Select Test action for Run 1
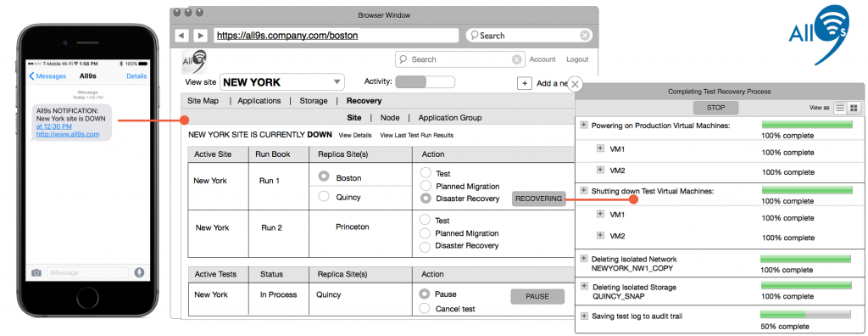 tap(426, 172)
